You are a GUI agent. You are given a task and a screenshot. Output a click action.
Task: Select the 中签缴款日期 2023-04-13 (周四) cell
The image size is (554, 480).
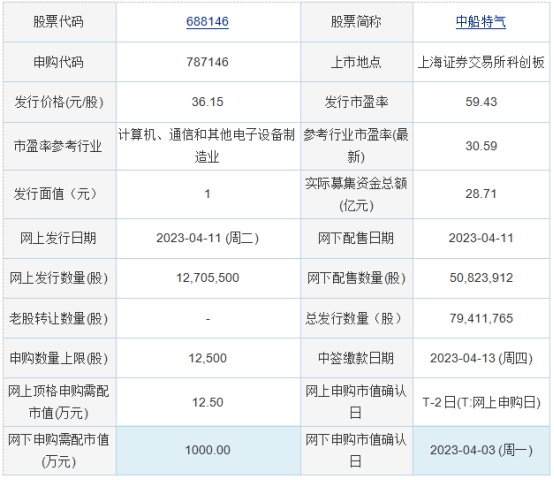[481, 358]
